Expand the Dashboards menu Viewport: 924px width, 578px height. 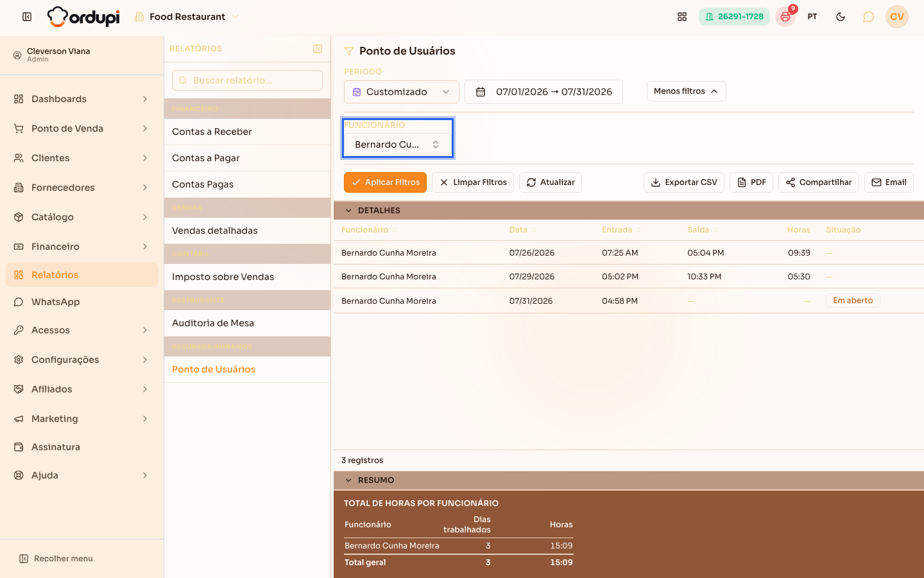point(81,99)
